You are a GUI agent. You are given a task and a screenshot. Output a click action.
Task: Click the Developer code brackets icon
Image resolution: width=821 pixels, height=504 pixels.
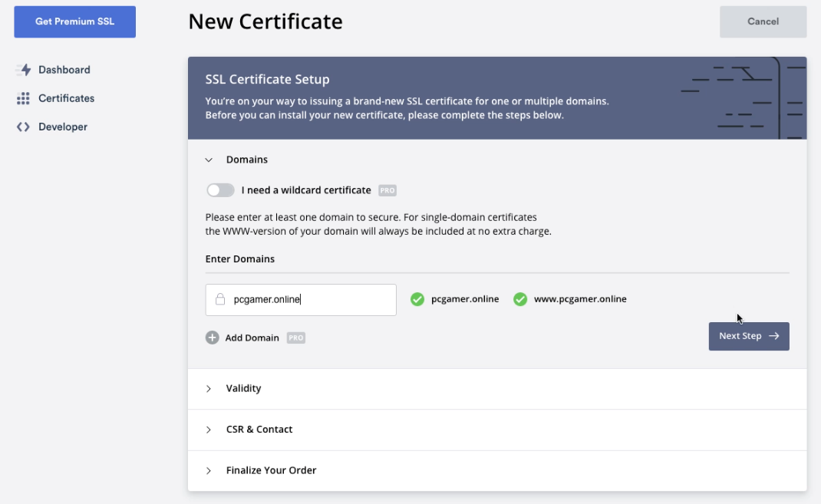[x=23, y=127]
